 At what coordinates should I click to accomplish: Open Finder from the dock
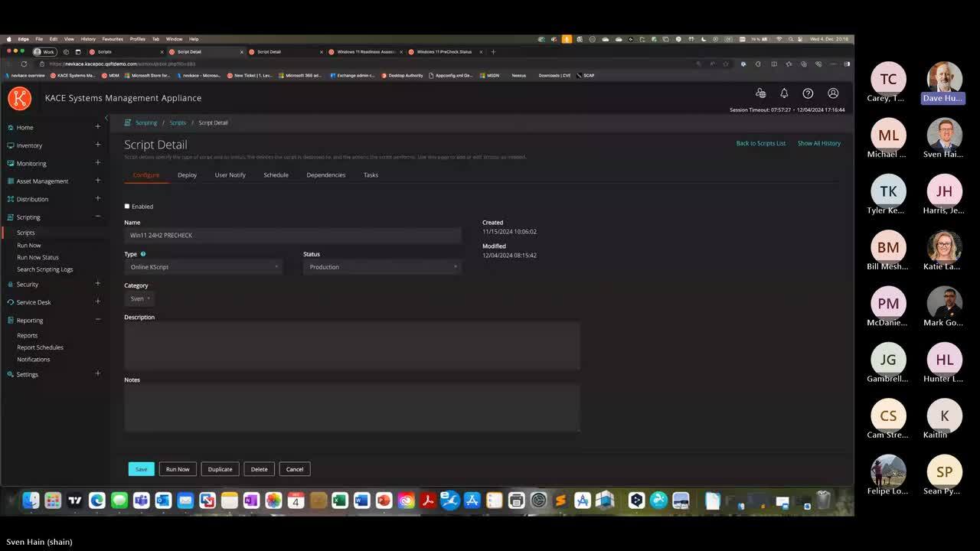pyautogui.click(x=31, y=500)
